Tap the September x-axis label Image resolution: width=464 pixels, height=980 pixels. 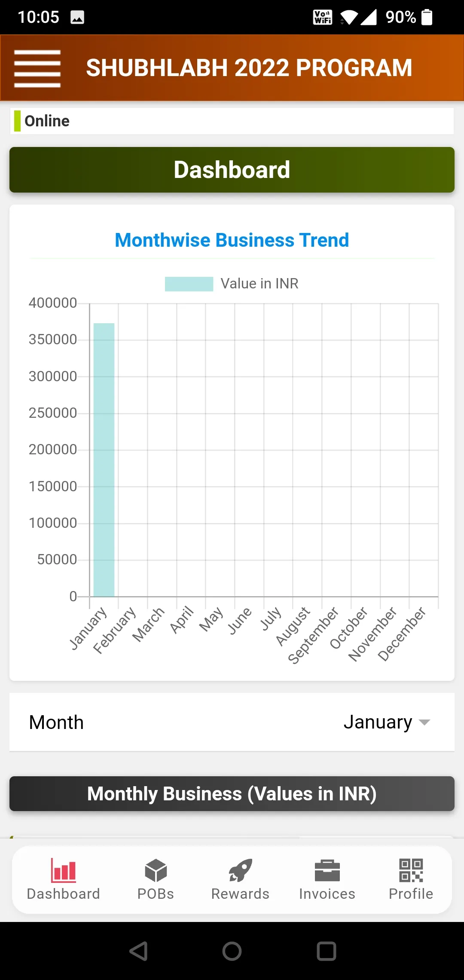[313, 635]
